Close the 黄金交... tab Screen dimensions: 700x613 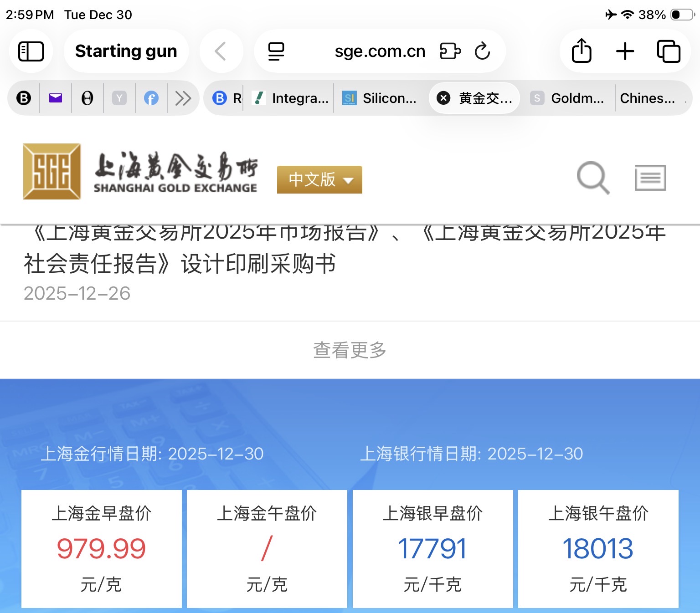(x=443, y=98)
